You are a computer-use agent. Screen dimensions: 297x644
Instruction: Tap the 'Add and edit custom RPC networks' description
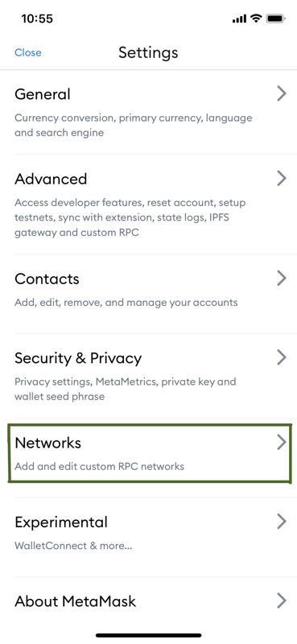click(100, 467)
